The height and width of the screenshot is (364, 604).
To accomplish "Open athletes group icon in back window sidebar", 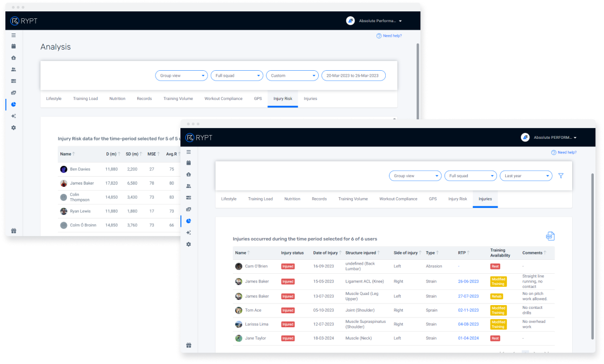I will click(14, 69).
